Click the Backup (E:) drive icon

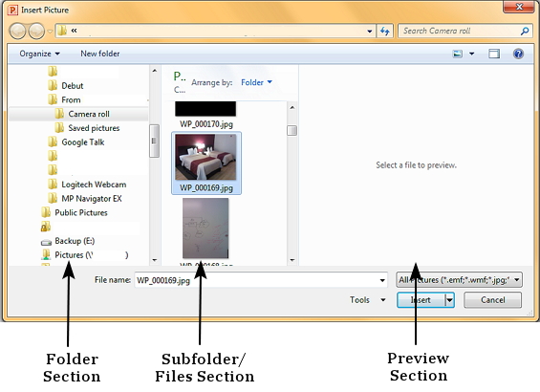coord(46,242)
